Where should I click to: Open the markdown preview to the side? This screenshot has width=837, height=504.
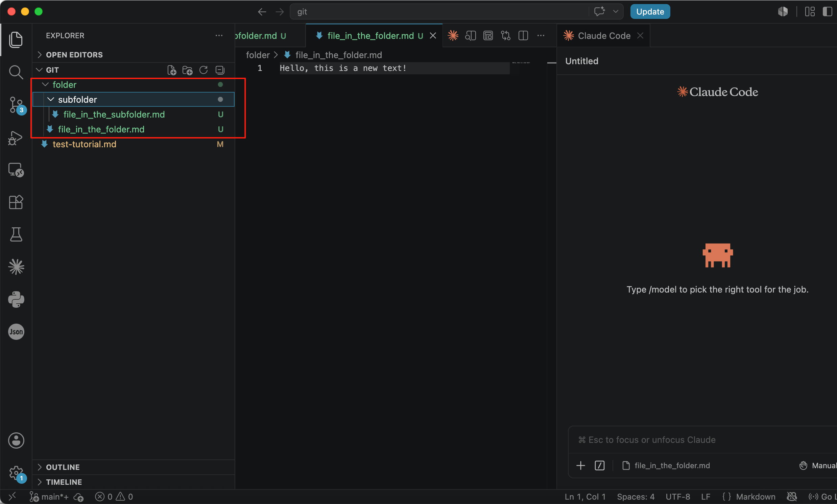(x=471, y=35)
